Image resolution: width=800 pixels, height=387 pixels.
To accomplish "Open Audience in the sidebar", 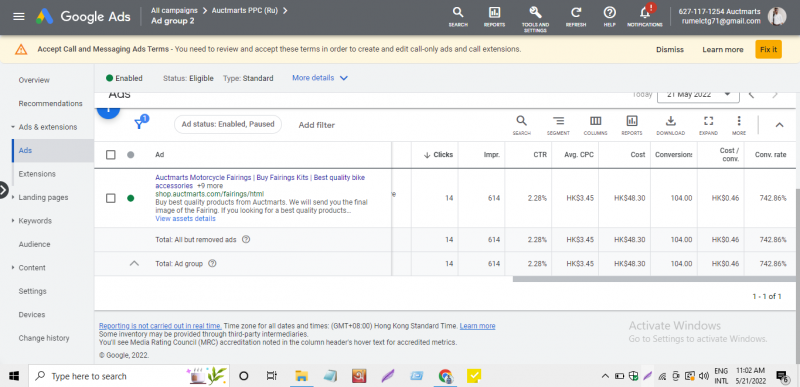I will click(35, 244).
